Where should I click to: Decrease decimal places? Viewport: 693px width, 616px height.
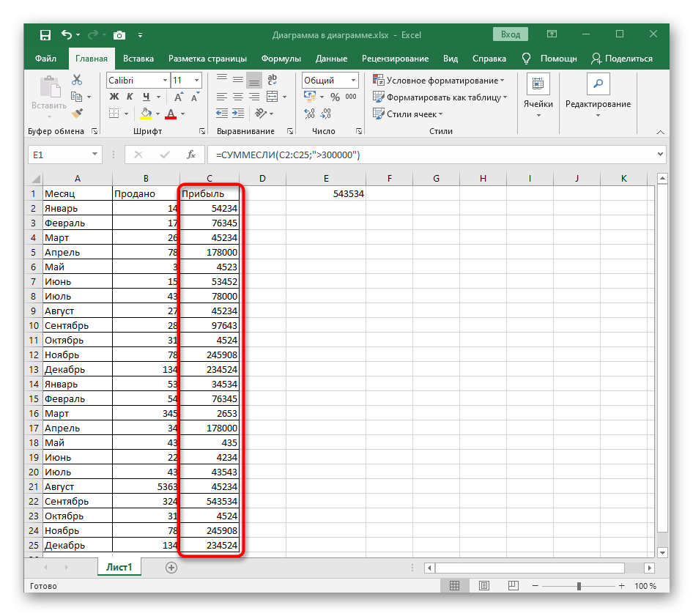326,114
